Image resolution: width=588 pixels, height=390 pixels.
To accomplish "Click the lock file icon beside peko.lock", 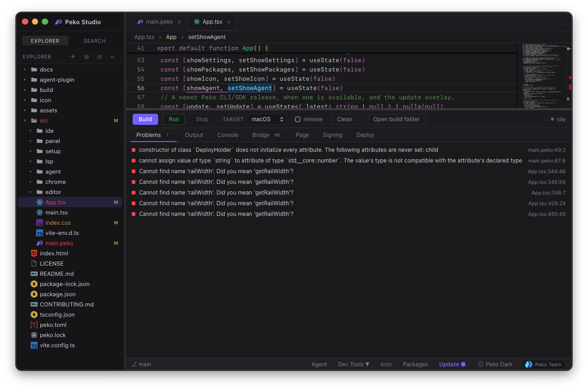I will pos(34,335).
